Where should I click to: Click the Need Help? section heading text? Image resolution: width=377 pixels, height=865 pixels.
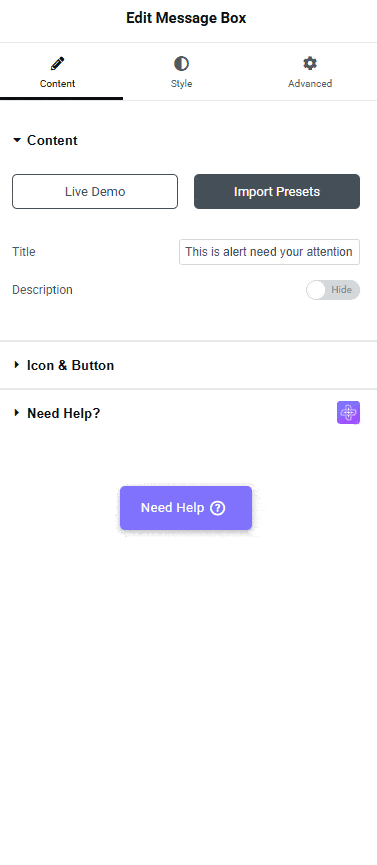pos(63,413)
